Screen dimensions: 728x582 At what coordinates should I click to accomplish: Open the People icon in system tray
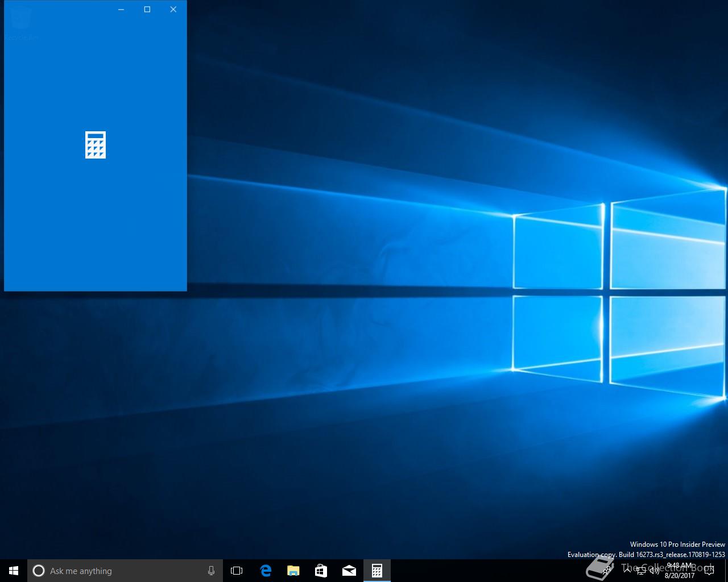click(607, 571)
